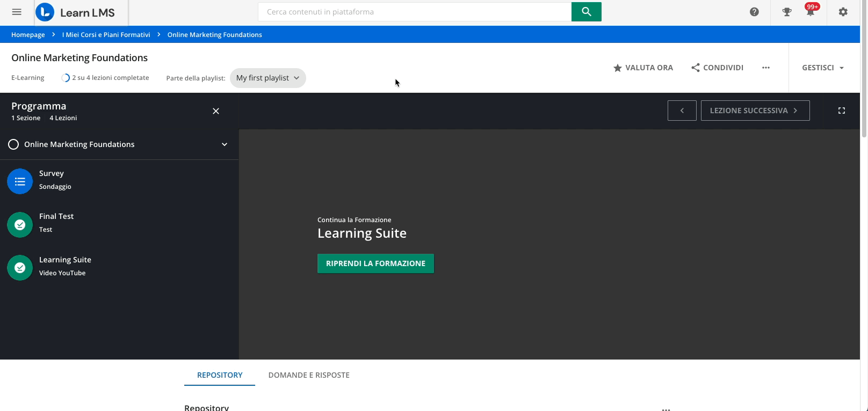868x411 pixels.
Task: Collapse the Online Marketing Foundations section chevron
Action: tap(225, 144)
